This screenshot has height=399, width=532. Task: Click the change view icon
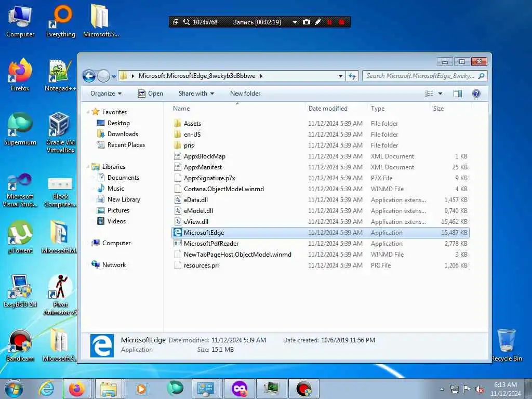coord(429,94)
